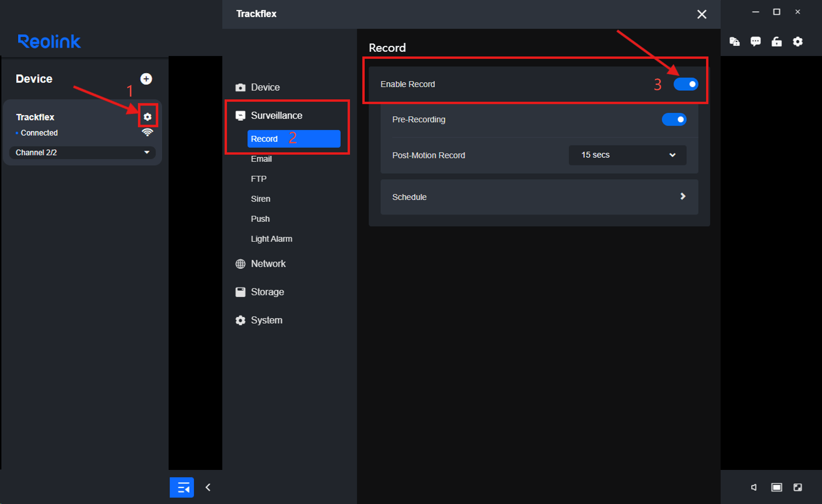Screen dimensions: 822x504
Task: Maximize the Reolink window
Action: [x=777, y=12]
